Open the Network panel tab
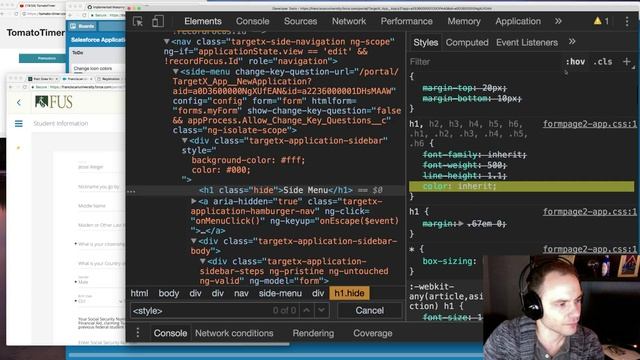 pyautogui.click(x=349, y=21)
